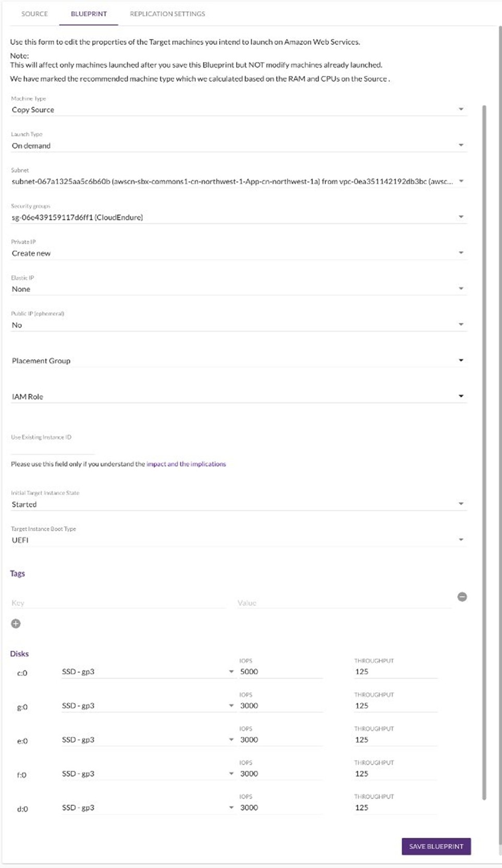Open the impact and the implications link
This screenshot has height=868, width=502.
click(x=186, y=464)
